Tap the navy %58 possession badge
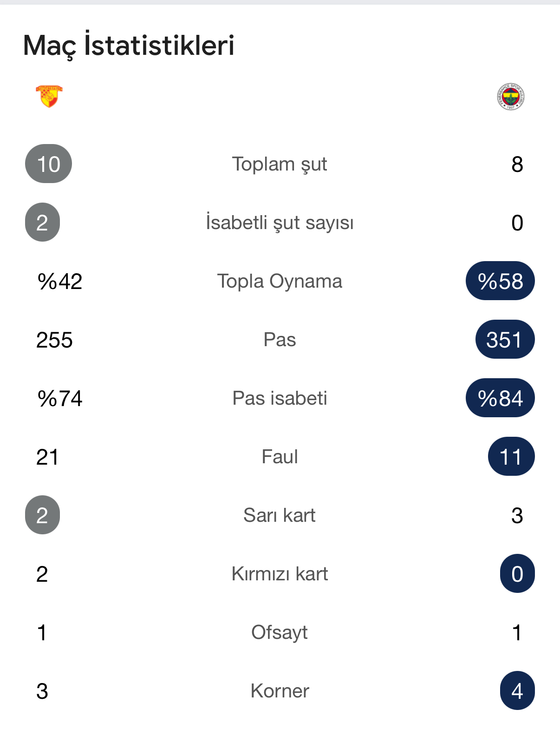 pyautogui.click(x=500, y=281)
